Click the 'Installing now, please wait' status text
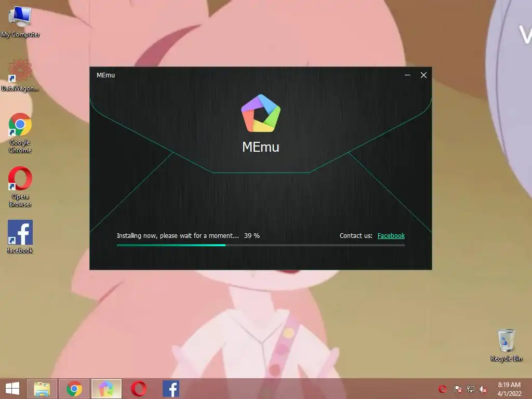 click(x=178, y=235)
